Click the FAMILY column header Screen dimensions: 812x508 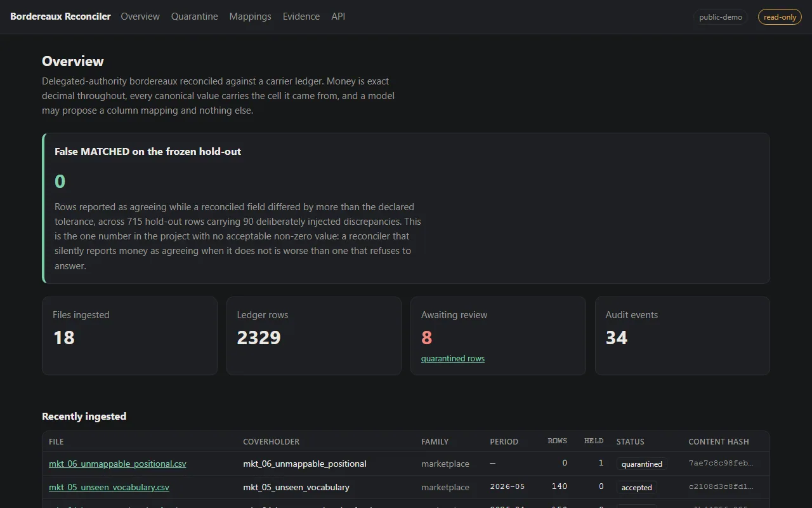(435, 441)
